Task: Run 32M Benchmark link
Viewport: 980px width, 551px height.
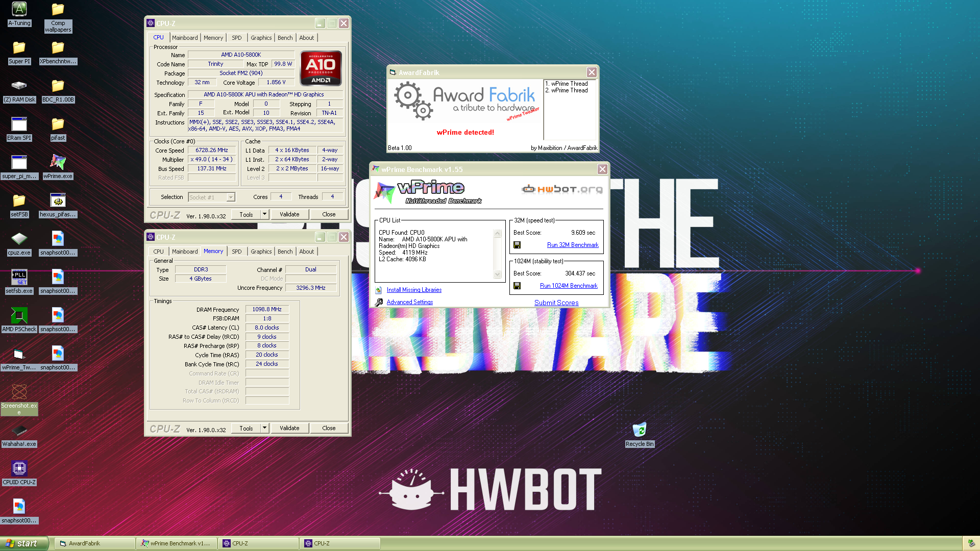Action: 573,245
